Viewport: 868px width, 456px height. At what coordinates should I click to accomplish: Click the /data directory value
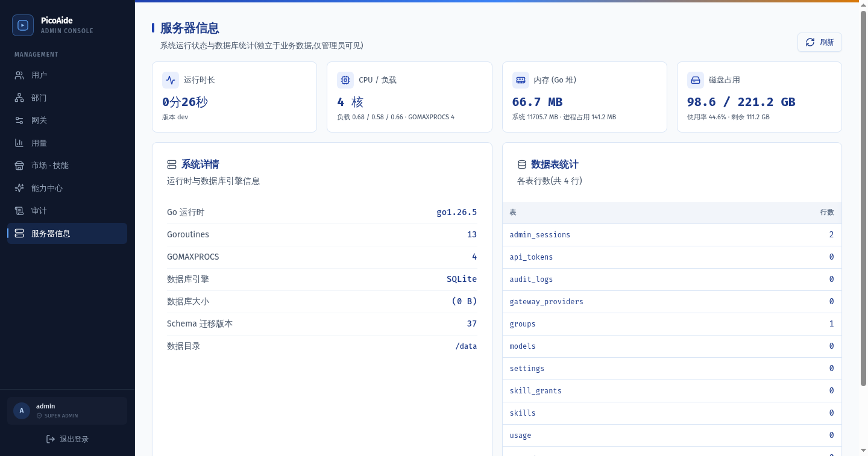[466, 346]
